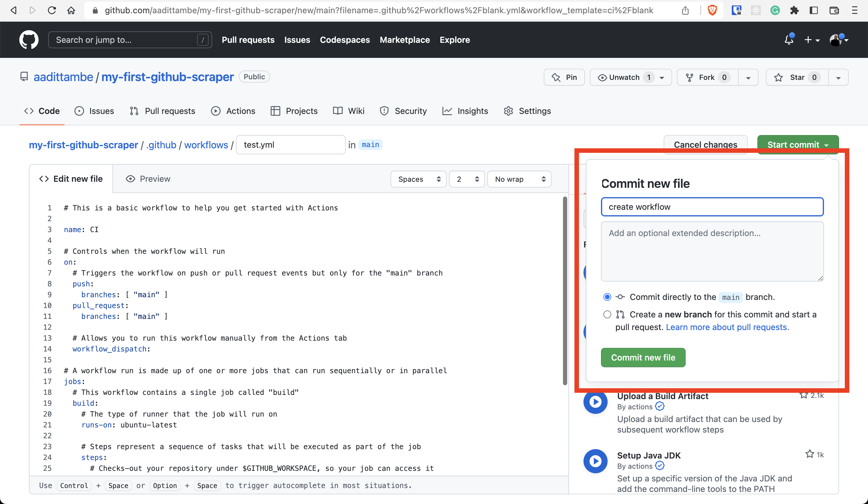Click the Setup Java JDK action icon
This screenshot has width=868, height=504.
click(x=596, y=461)
